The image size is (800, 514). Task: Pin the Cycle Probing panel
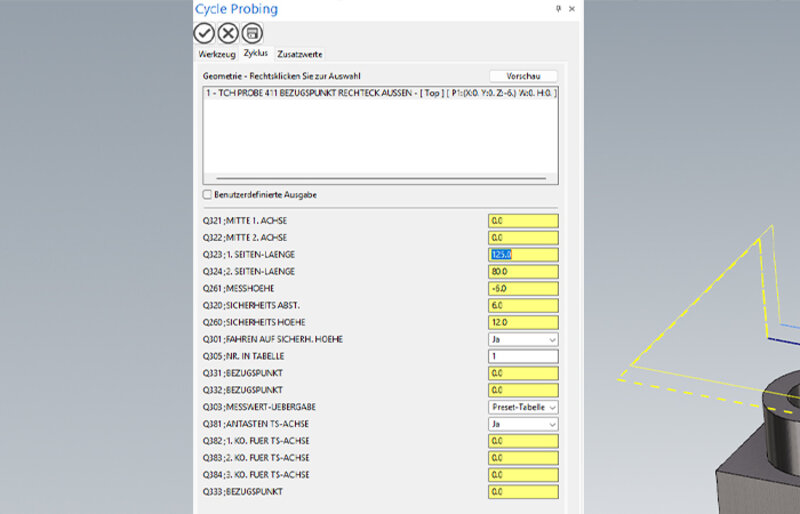[x=558, y=8]
